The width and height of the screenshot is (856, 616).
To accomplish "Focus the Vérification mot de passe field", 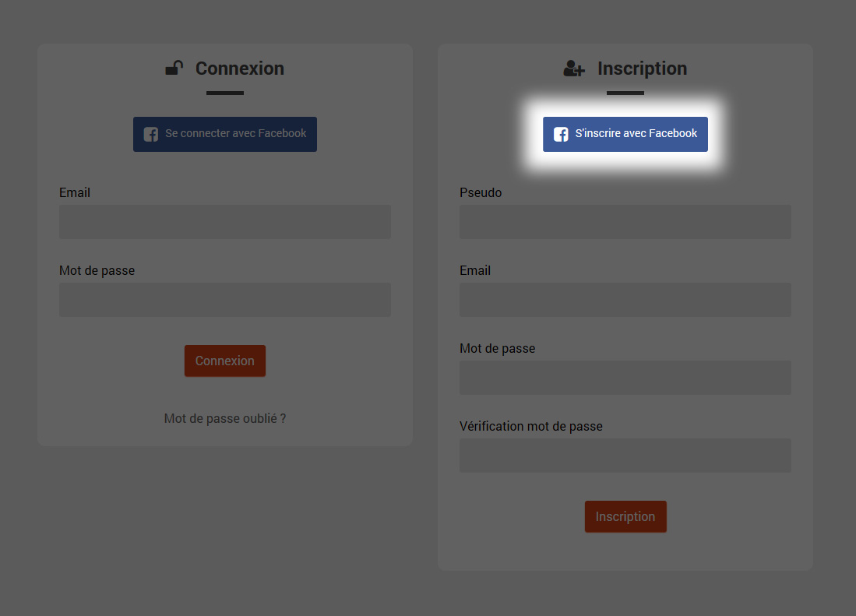I will click(625, 456).
